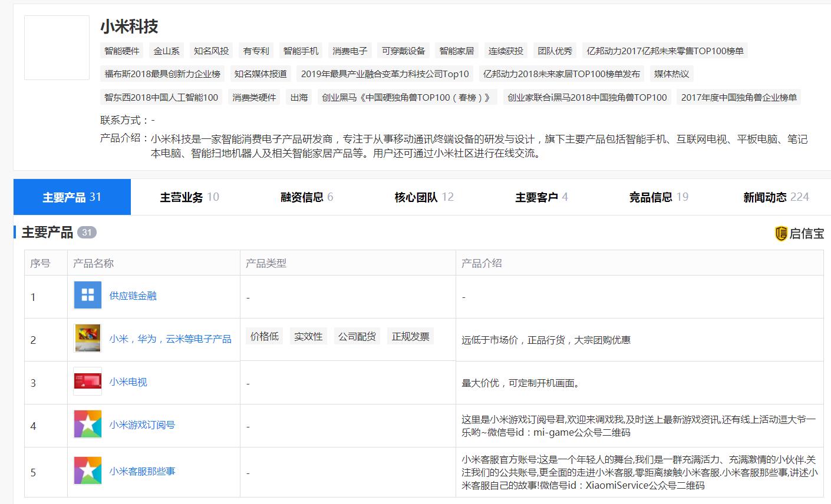
Task: Click the 连续获投 tag
Action: pos(506,51)
